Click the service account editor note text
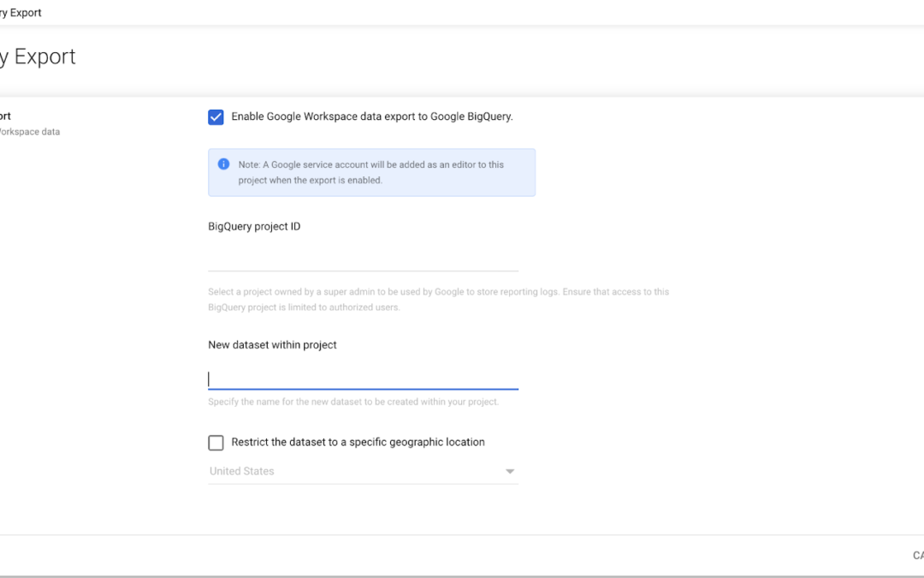Viewport: 924px width, 578px height. [370, 172]
